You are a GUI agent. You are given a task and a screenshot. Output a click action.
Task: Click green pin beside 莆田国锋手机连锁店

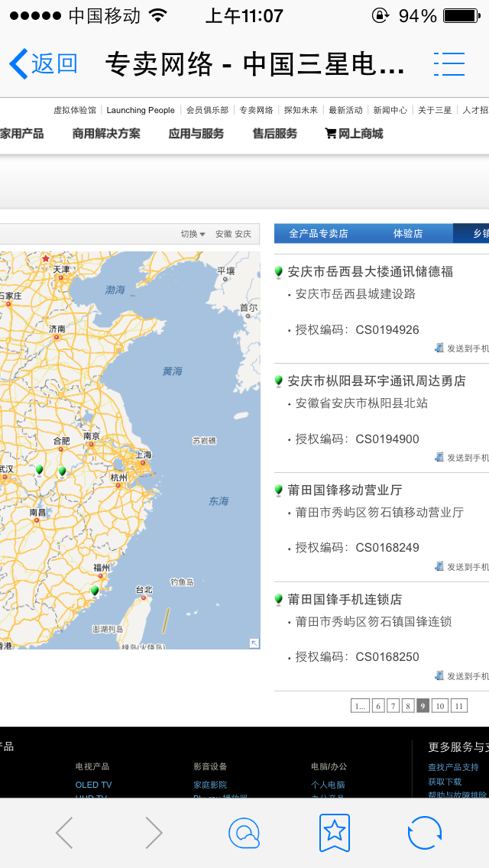279,599
